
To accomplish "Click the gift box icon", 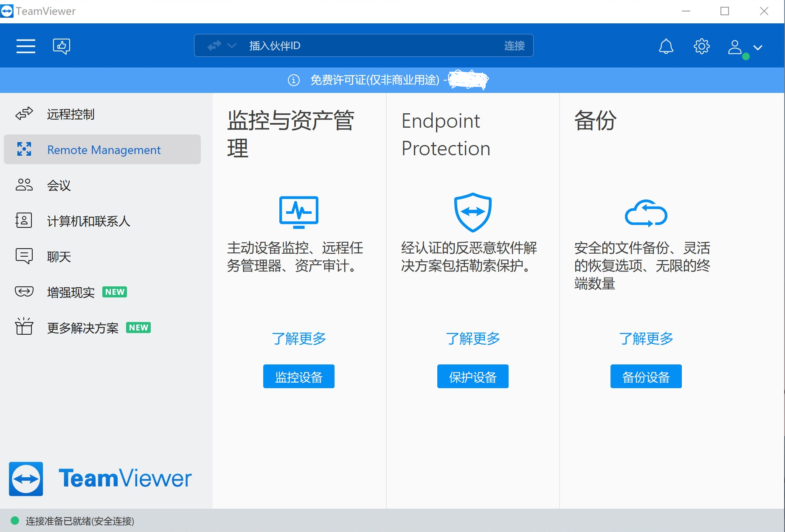I will point(24,326).
